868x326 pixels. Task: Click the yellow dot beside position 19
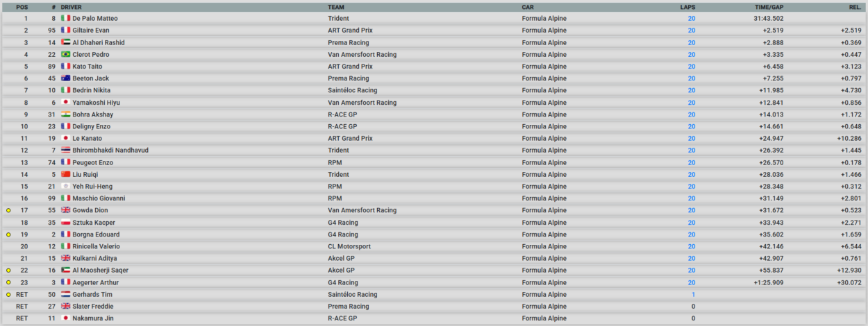(x=8, y=234)
